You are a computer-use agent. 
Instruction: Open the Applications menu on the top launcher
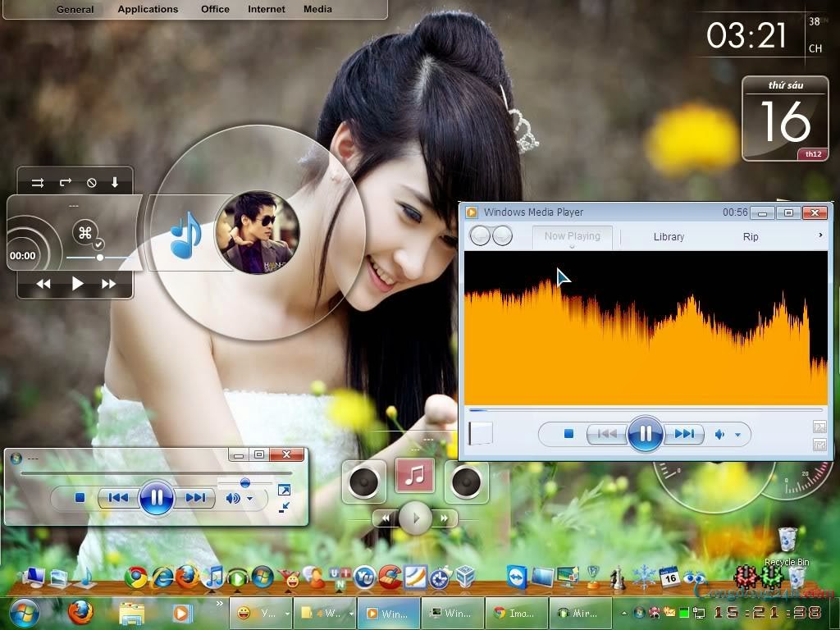pos(148,9)
